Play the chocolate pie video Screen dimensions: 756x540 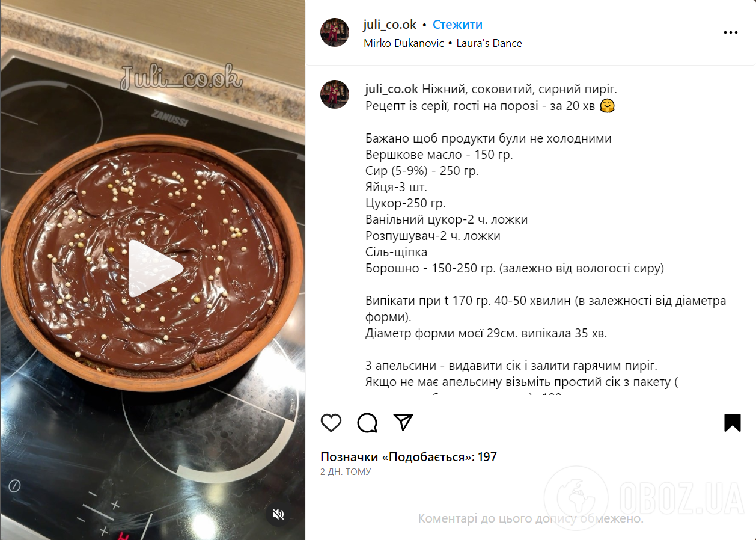click(155, 269)
